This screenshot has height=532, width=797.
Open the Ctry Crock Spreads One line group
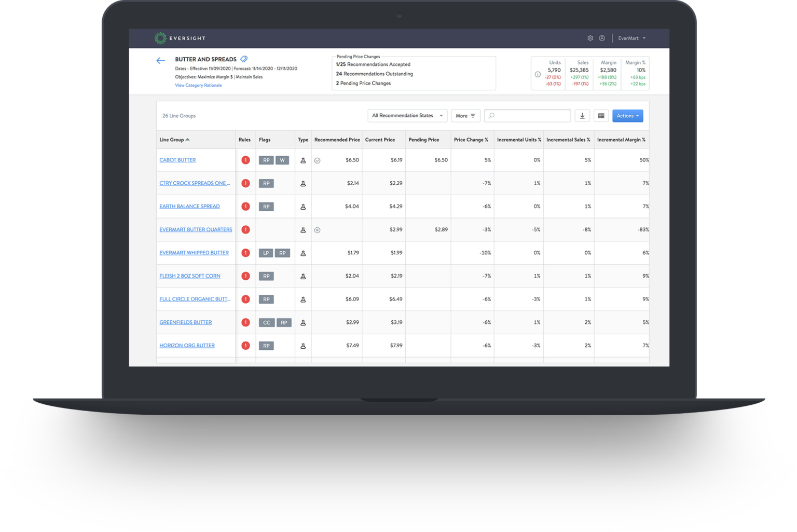195,183
